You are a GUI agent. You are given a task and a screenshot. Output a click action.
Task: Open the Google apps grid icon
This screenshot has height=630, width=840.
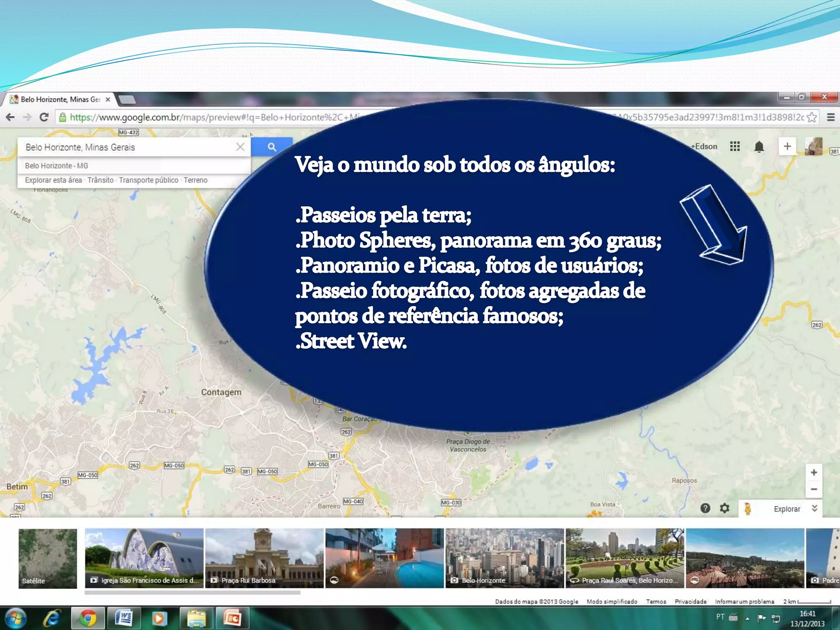[735, 146]
